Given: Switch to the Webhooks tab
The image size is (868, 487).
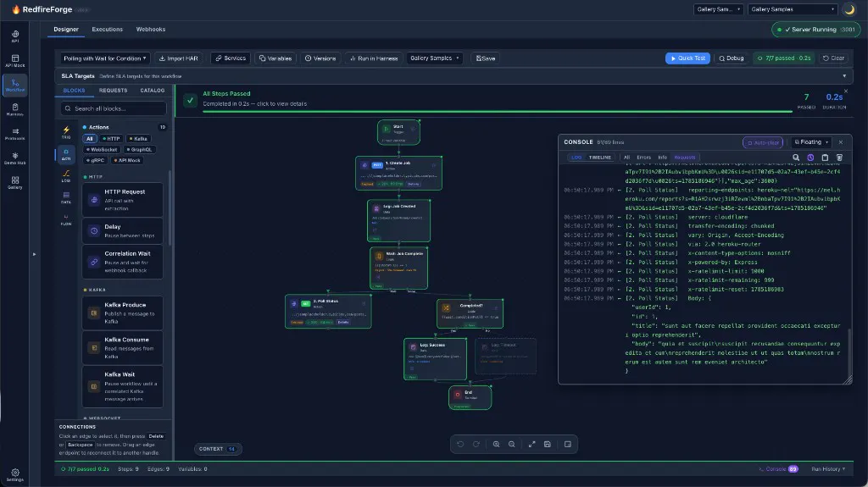Looking at the screenshot, I should coord(151,30).
